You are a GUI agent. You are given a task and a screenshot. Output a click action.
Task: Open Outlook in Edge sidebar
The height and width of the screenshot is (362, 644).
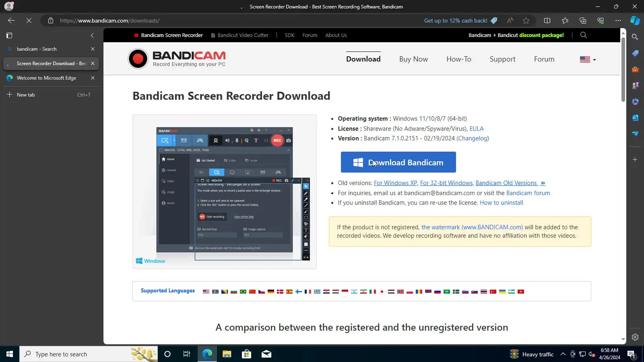[635, 117]
